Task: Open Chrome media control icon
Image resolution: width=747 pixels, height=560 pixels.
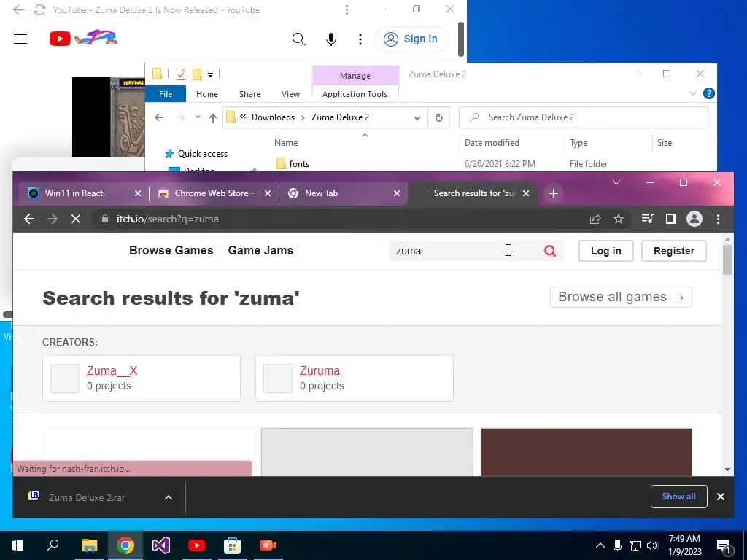Action: click(648, 219)
